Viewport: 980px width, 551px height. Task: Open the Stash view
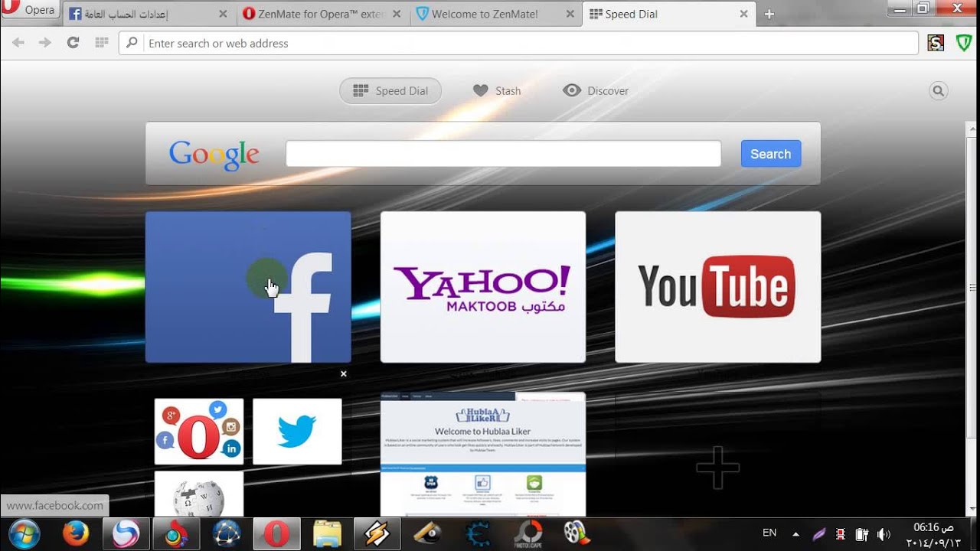[x=497, y=90]
